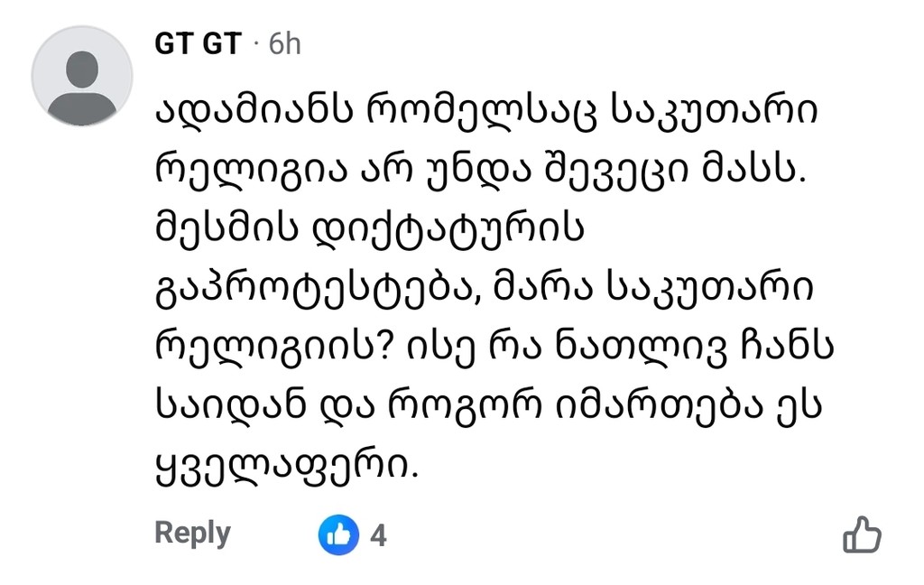Click the line მესმის დიქტატურის
This screenshot has height=585, width=924.
pos(372,230)
